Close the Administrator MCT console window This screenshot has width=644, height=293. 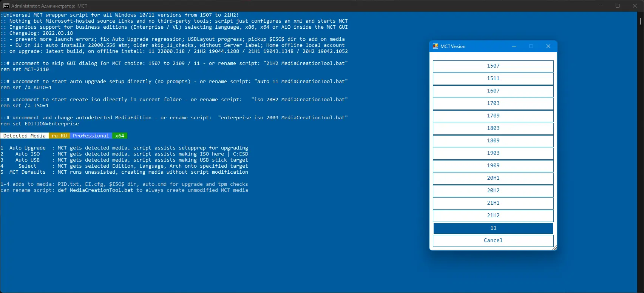[x=635, y=6]
